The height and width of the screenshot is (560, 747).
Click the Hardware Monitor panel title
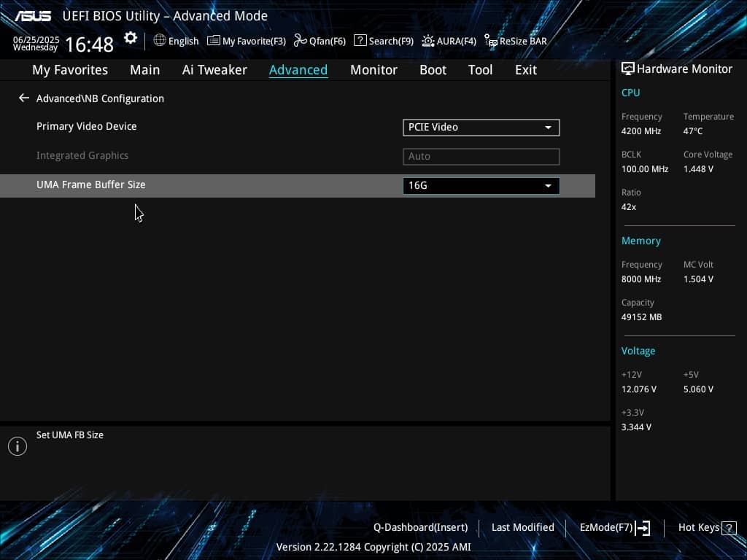coord(684,69)
